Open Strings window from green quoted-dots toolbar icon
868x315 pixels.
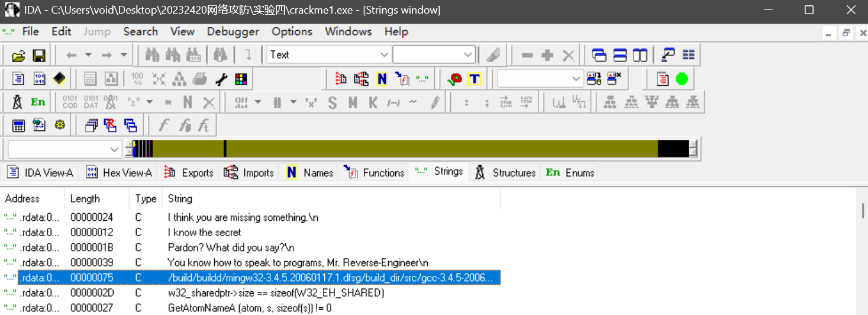422,79
